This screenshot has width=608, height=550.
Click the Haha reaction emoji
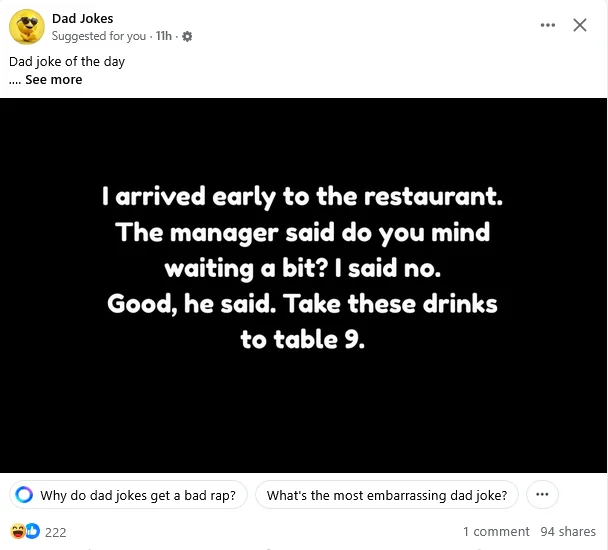18,531
